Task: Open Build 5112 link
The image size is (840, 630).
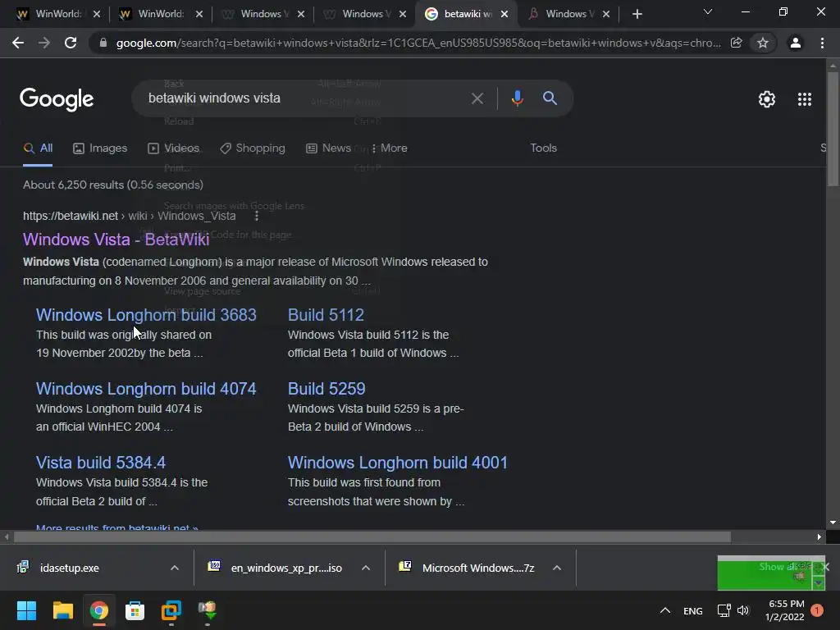Action: (326, 314)
